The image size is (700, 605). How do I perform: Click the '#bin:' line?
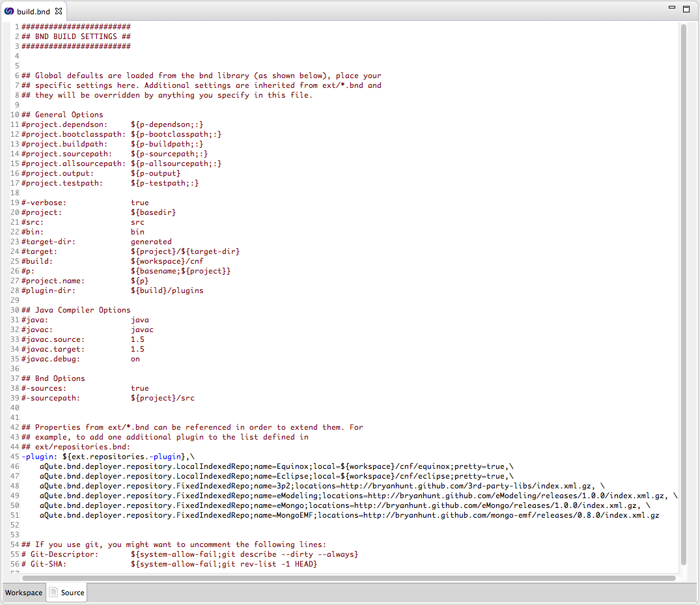[x=83, y=232]
